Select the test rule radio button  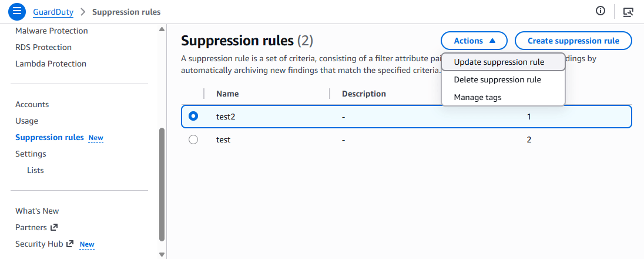point(193,140)
